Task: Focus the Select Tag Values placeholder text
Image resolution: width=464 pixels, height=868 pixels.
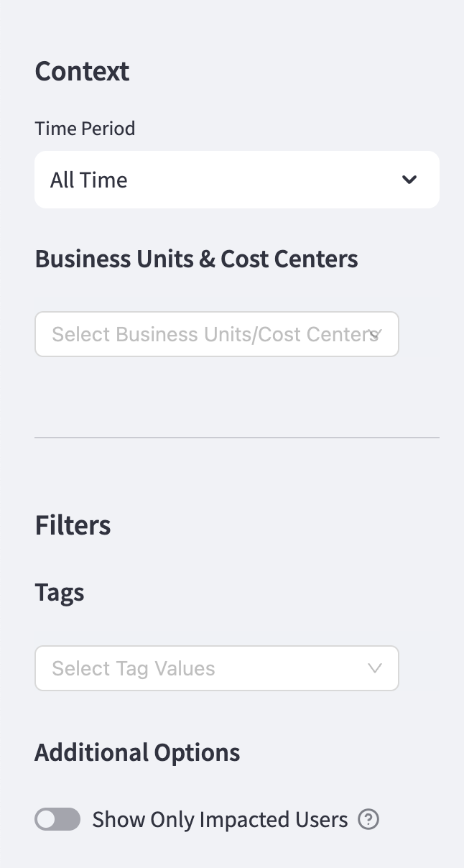Action: coord(134,668)
